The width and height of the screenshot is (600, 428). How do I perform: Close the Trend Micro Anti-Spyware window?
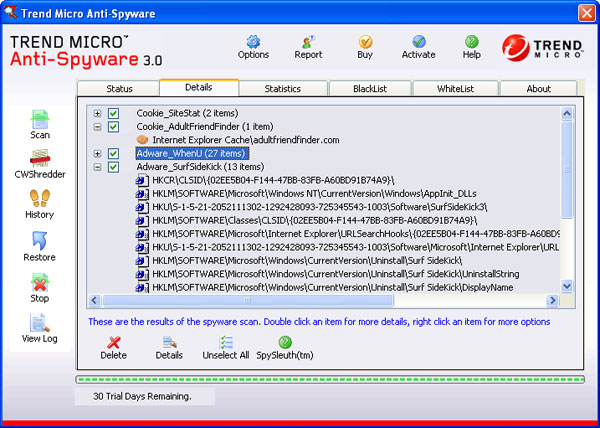(x=587, y=13)
